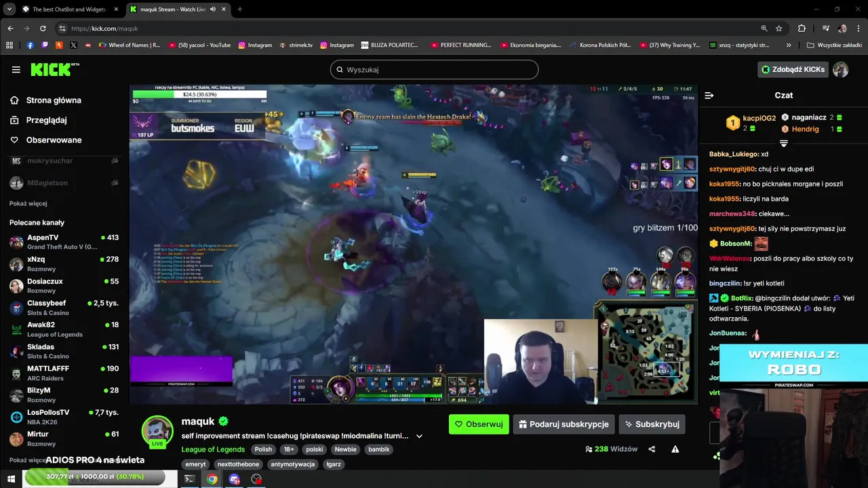Expand stream title with chevron
Screen dimensions: 868x488
pyautogui.click(x=419, y=436)
